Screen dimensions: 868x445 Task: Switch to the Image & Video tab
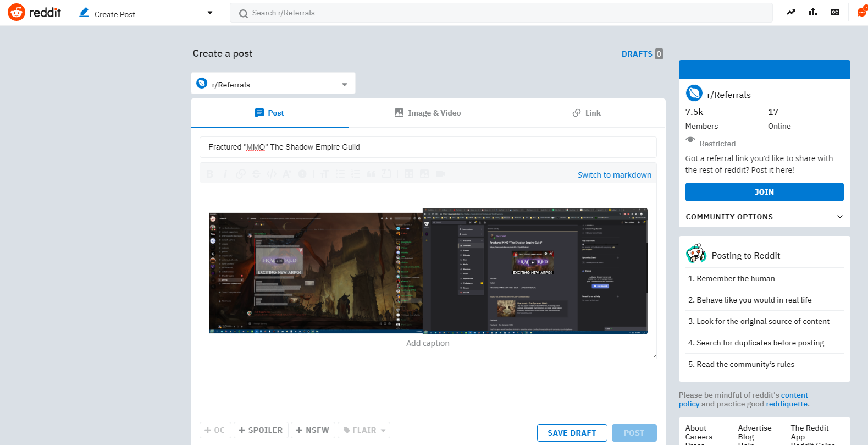(428, 113)
